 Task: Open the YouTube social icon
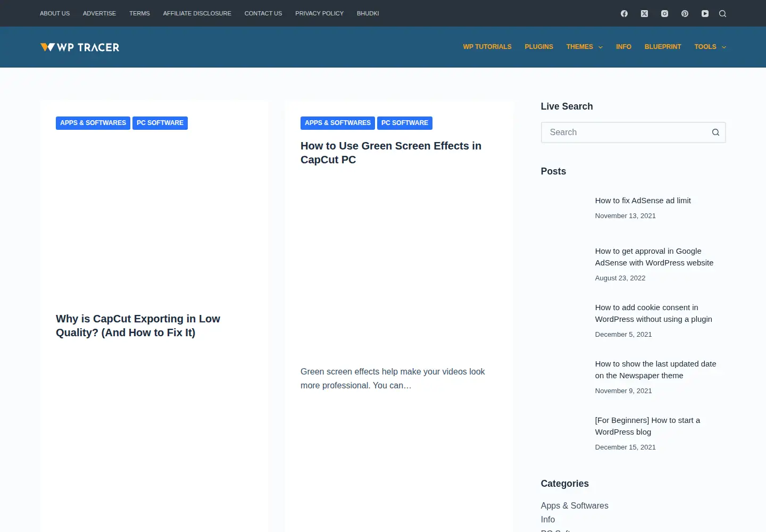click(705, 13)
